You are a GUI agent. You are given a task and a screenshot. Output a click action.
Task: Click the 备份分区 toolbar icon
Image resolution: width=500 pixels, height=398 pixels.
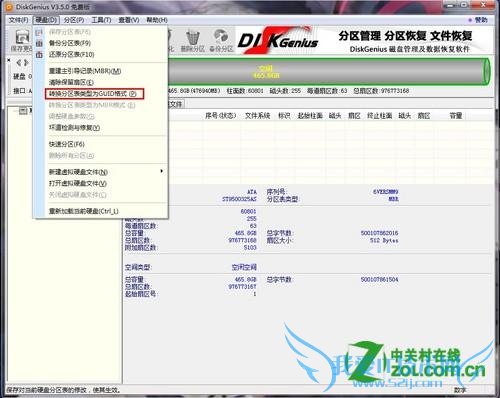click(x=221, y=40)
